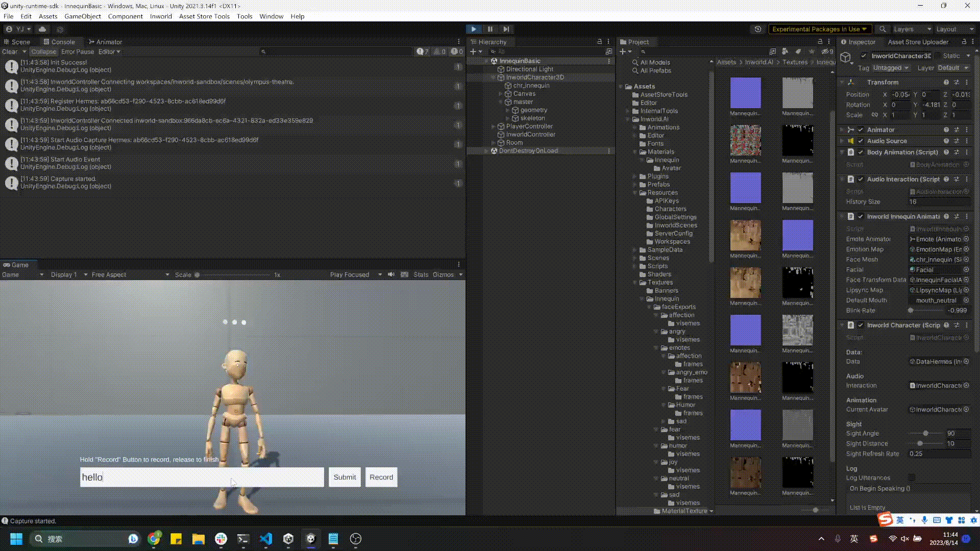The height and width of the screenshot is (551, 980).
Task: Adjust the Sight Angle slider
Action: (x=925, y=434)
